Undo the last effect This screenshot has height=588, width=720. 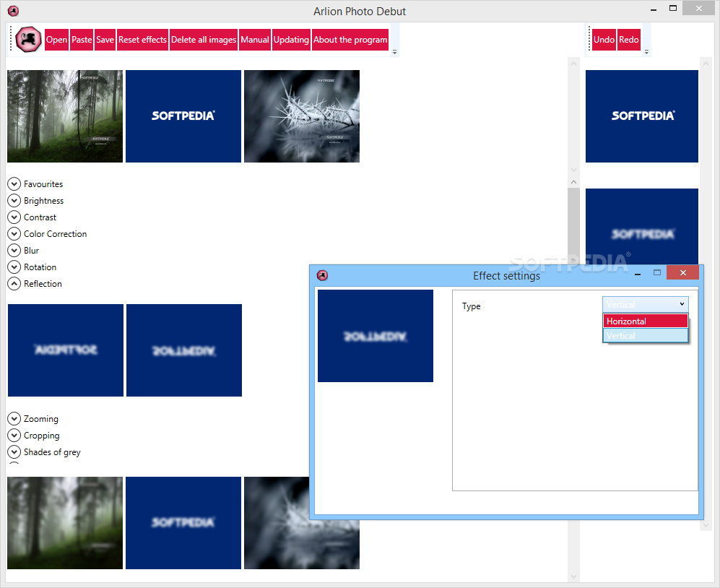coord(604,40)
